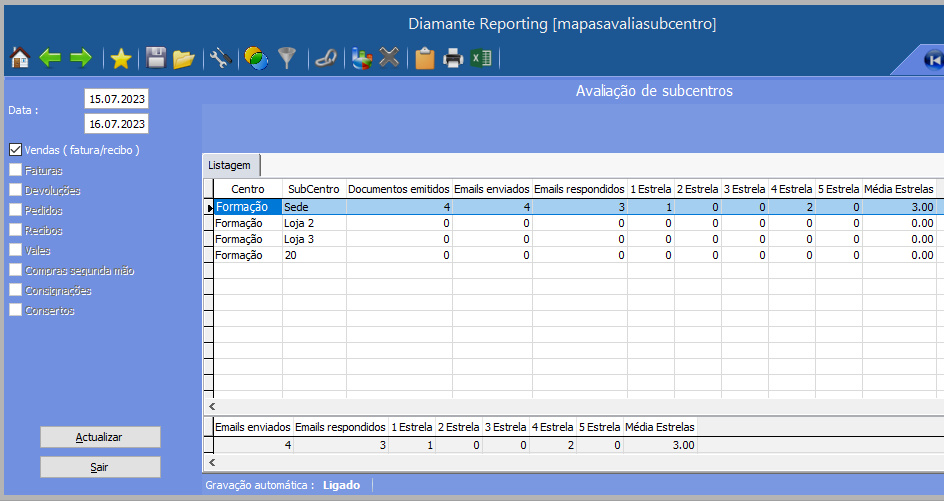Click the Sair button

(x=100, y=467)
